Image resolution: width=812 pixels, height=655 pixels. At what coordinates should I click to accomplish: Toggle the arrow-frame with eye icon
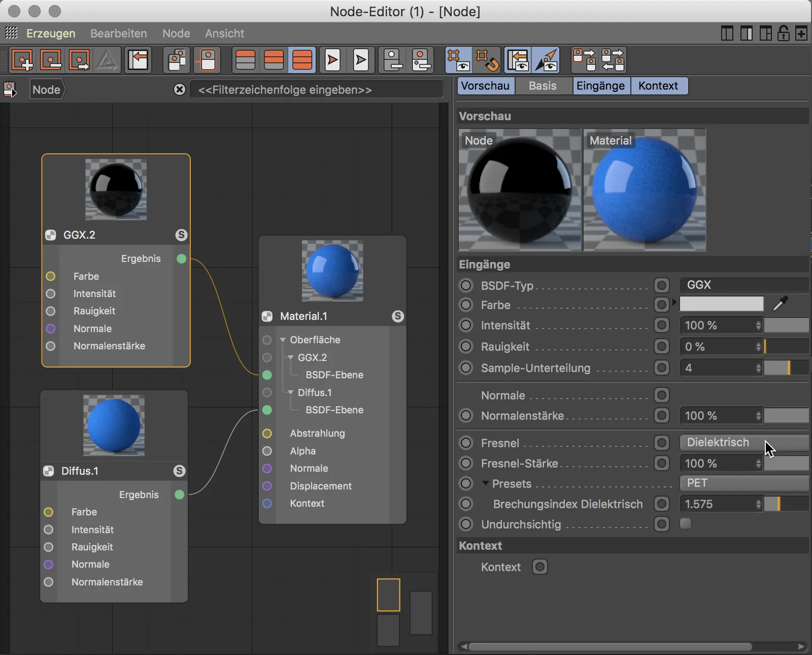(518, 60)
